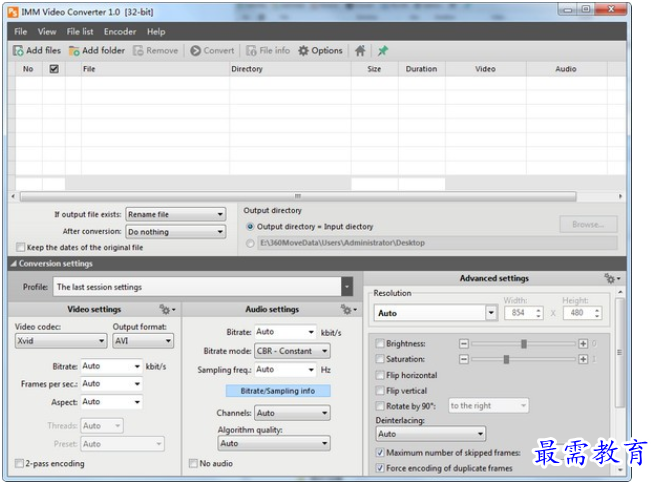The width and height of the screenshot is (656, 484).
Task: Collapse the Conversion settings section
Action: 13,264
